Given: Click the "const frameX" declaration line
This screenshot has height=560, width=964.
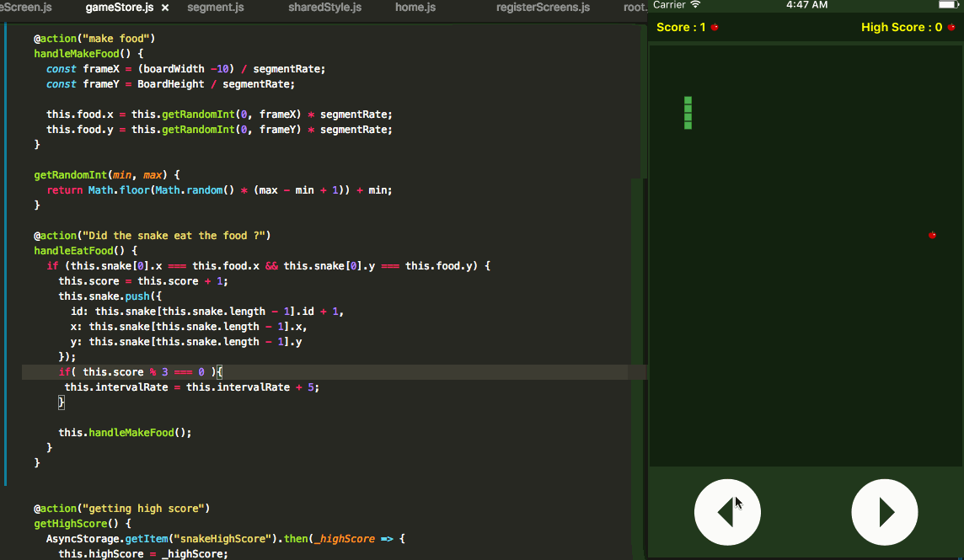Looking at the screenshot, I should pos(185,69).
